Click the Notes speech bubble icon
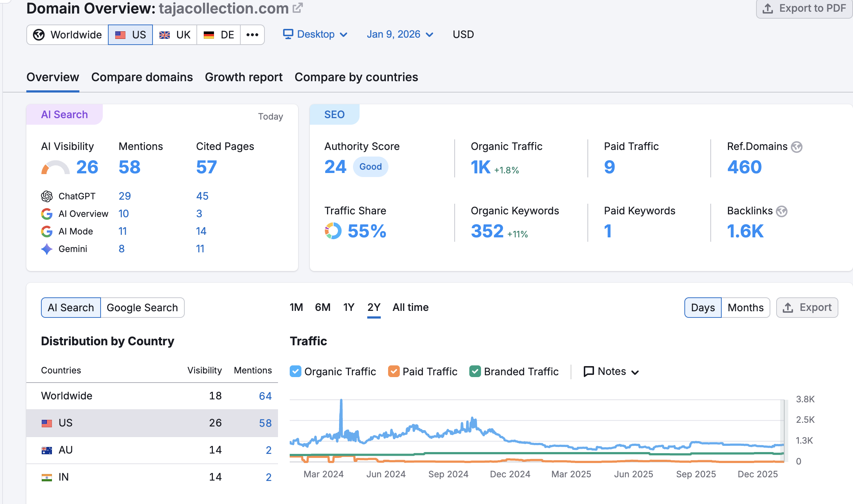The image size is (853, 504). pyautogui.click(x=589, y=372)
